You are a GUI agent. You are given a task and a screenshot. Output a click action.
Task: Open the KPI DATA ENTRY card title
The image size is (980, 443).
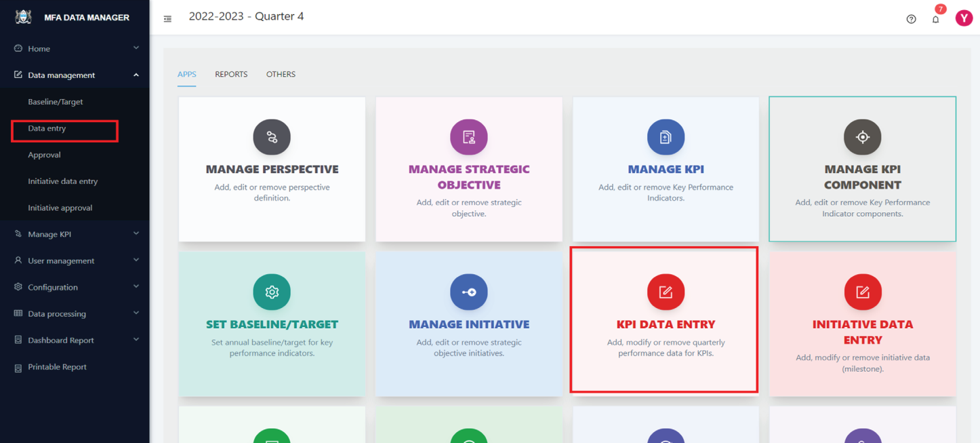point(666,324)
